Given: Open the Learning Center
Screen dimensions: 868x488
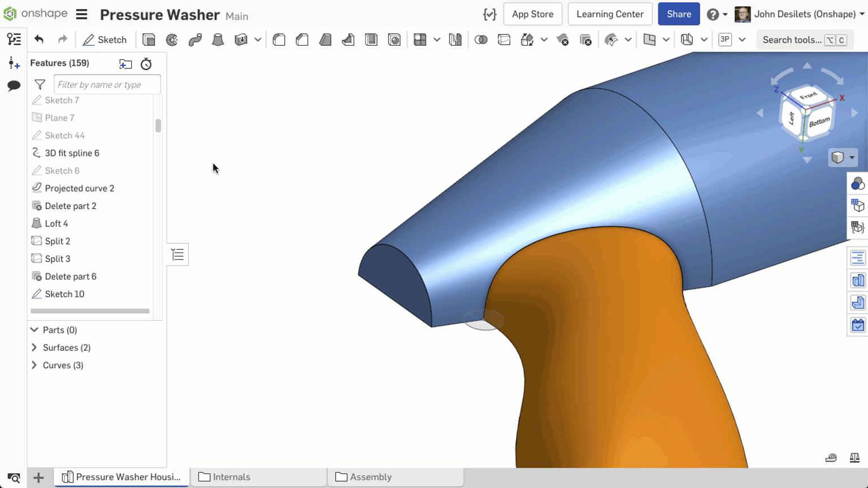Looking at the screenshot, I should click(x=610, y=14).
